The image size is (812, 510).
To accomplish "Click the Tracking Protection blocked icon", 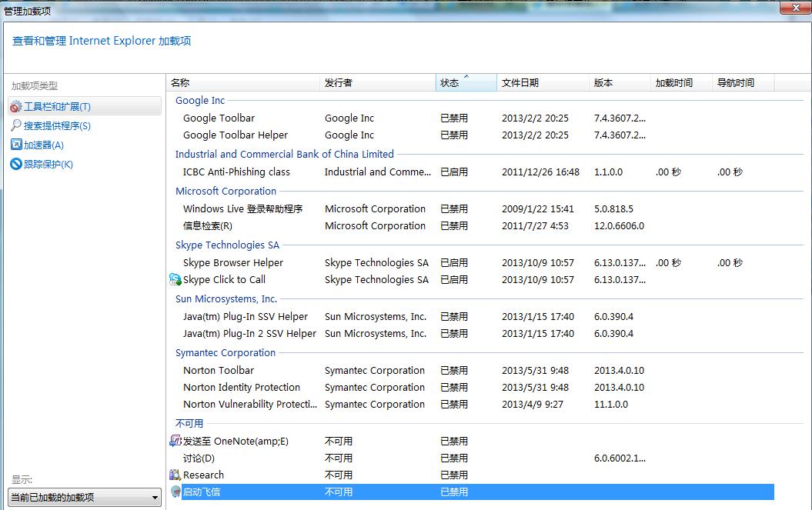I will pyautogui.click(x=16, y=164).
